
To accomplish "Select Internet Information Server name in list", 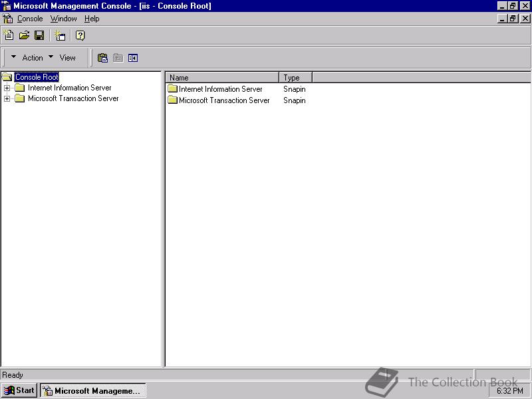I will coord(221,89).
